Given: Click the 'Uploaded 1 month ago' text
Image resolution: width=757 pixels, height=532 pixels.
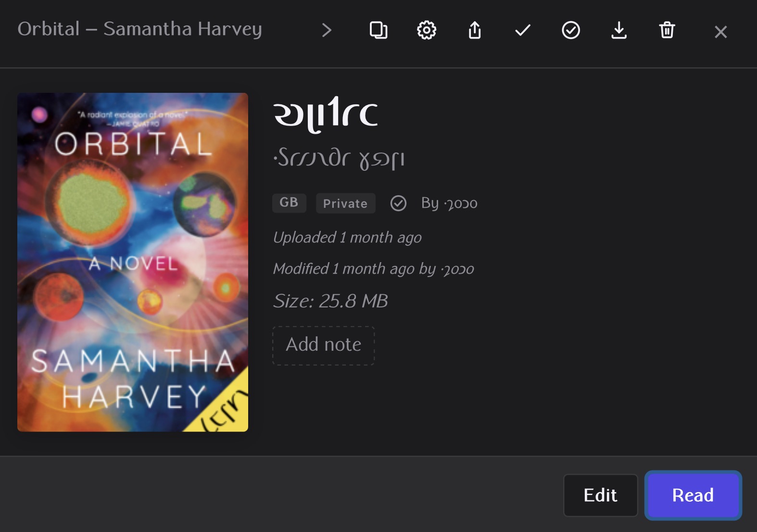Looking at the screenshot, I should click(347, 238).
